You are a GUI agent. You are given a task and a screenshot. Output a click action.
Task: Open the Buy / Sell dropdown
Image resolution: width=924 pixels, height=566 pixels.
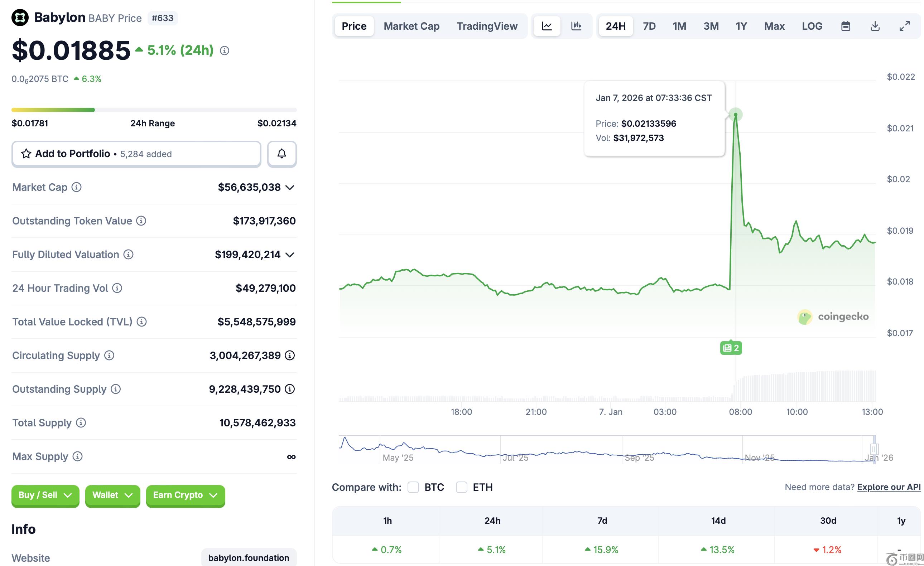[x=45, y=495]
